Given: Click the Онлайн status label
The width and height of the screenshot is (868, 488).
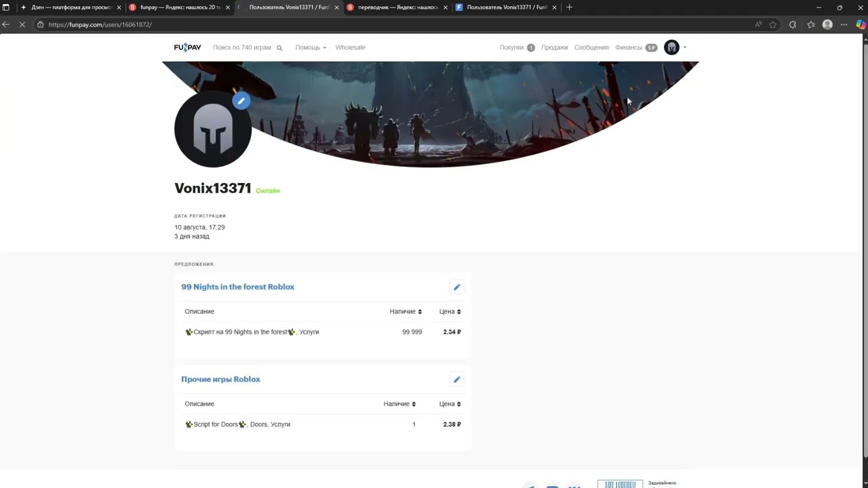Looking at the screenshot, I should (268, 190).
